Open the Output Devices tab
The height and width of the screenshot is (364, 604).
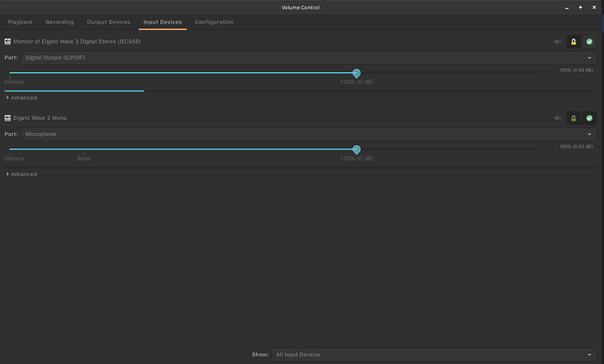[108, 23]
